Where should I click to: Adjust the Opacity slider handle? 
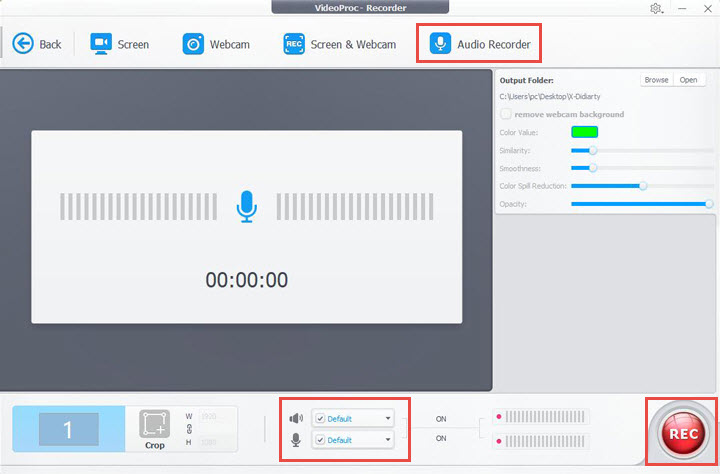point(709,204)
